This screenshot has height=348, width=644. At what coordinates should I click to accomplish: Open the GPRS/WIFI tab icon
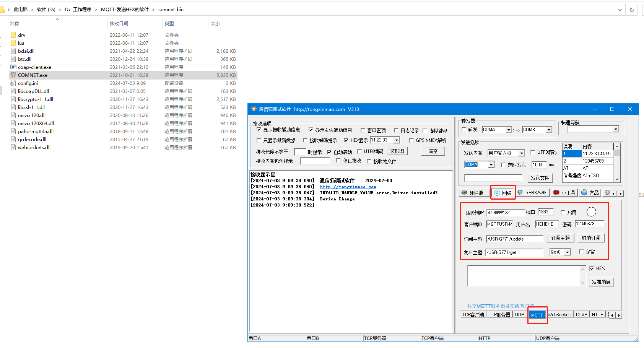(520, 193)
